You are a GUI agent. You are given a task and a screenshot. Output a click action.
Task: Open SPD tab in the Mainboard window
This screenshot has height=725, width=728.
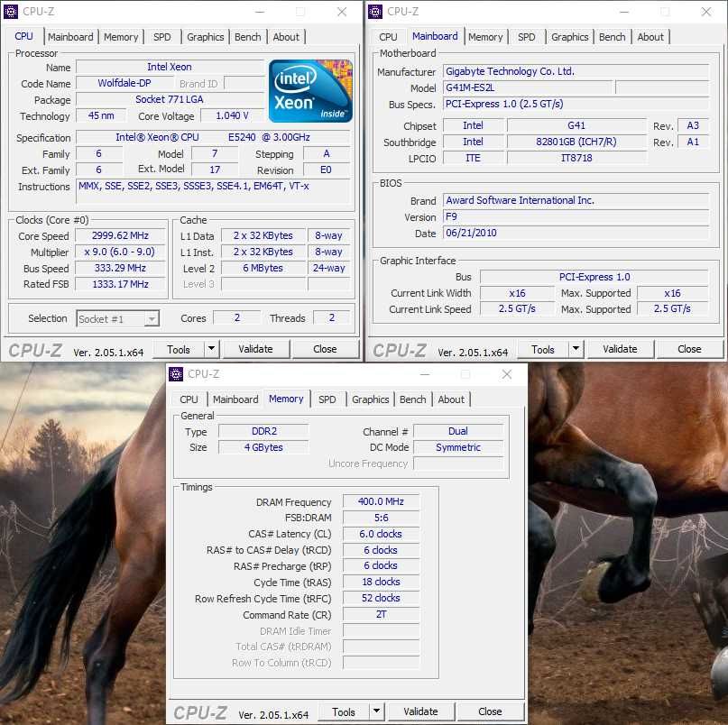coord(527,37)
